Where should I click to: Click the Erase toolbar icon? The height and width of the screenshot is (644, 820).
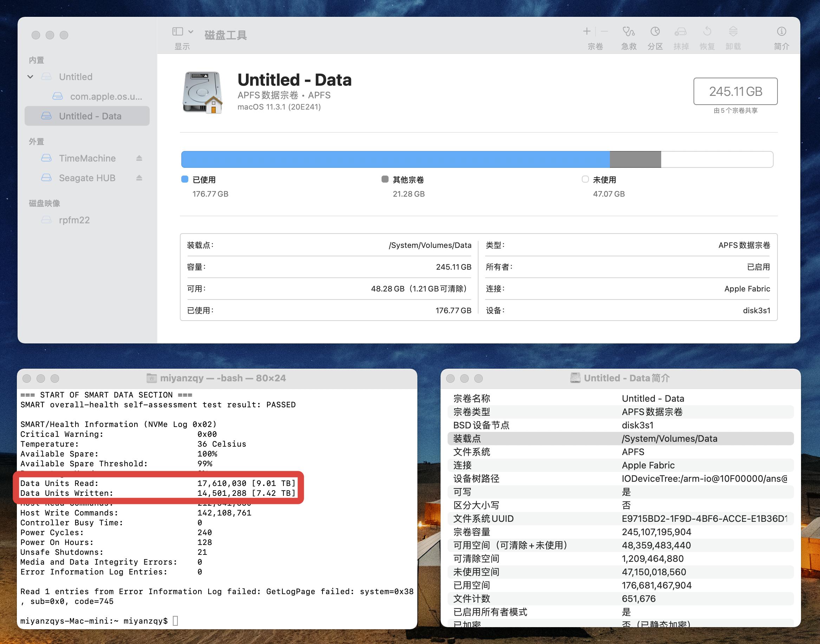pos(681,31)
